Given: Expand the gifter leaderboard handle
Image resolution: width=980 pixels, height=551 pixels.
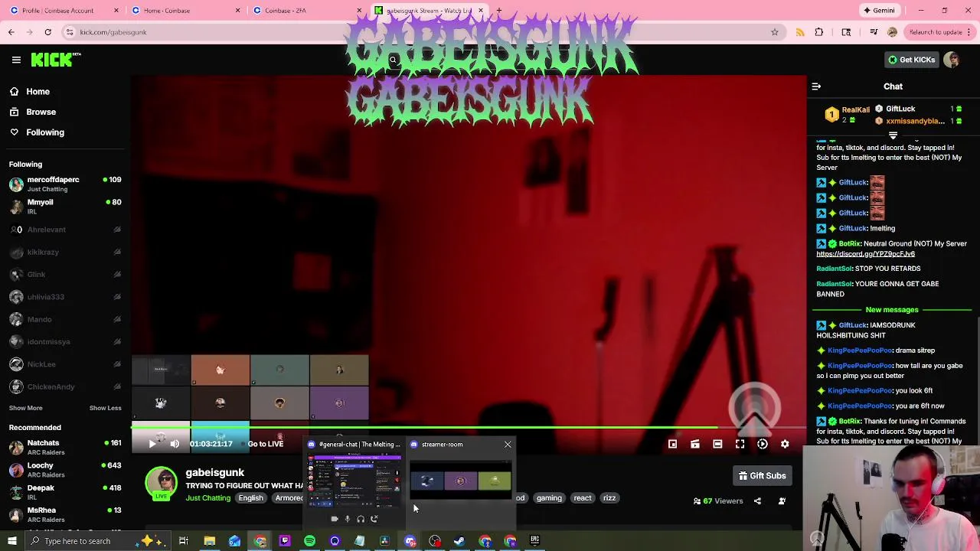Looking at the screenshot, I should pyautogui.click(x=893, y=135).
